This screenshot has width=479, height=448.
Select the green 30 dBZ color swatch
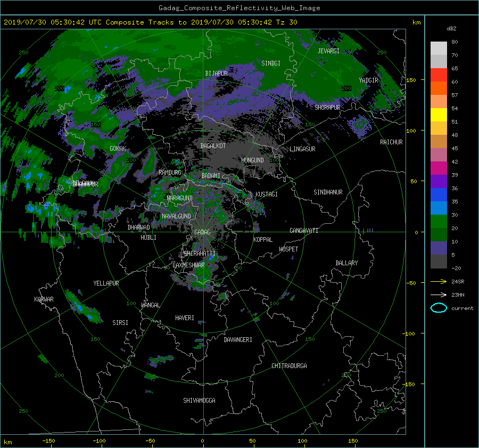(439, 221)
